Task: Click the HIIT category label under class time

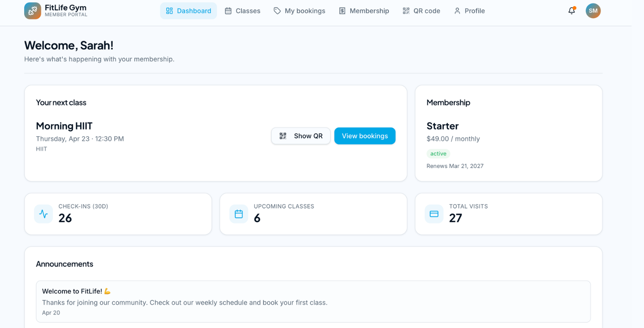Action: pos(41,149)
